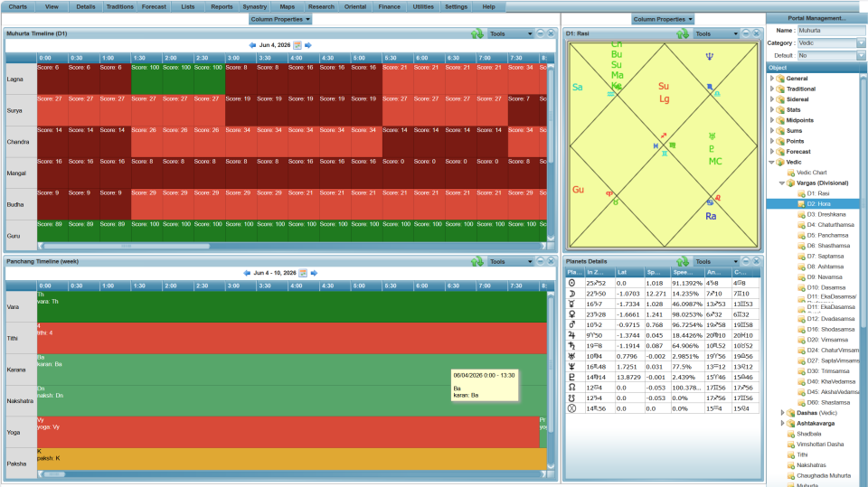
Task: Click the Saturn symbol row in Planets Details
Action: [x=662, y=346]
